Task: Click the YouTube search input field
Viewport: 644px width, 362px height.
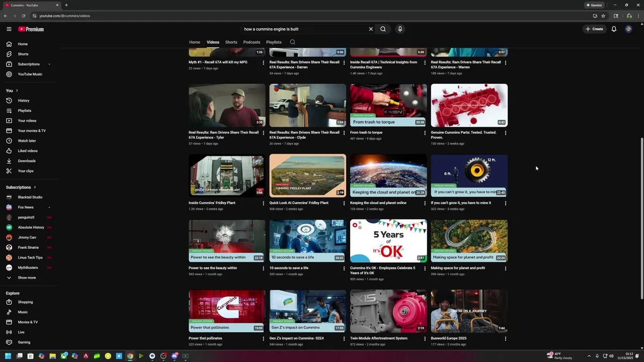Action: click(x=304, y=29)
